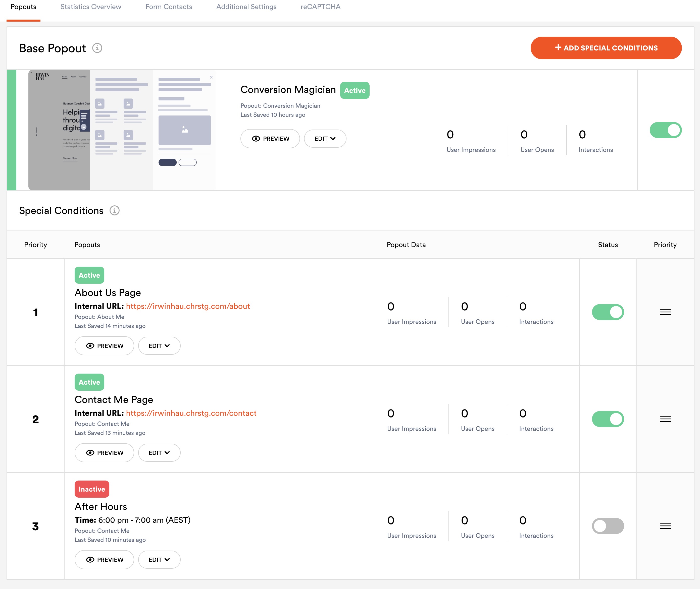Go to the Form Contacts tab
The image size is (700, 589).
[x=169, y=7]
